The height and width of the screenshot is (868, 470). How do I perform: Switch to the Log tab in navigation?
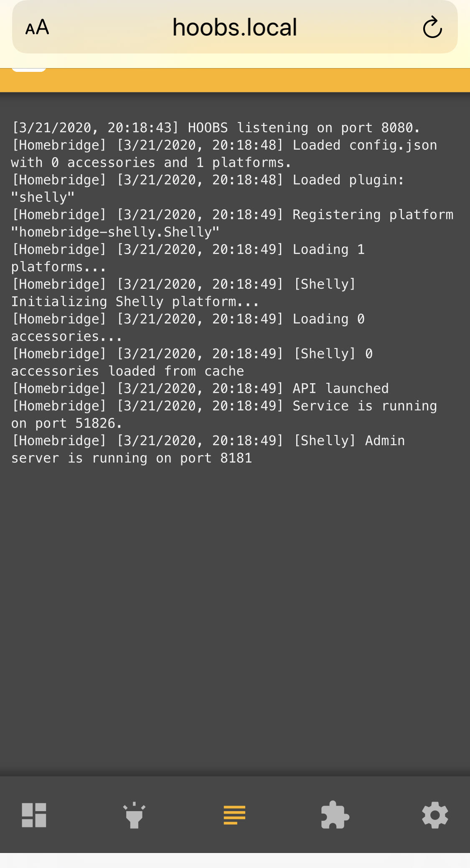point(235,814)
